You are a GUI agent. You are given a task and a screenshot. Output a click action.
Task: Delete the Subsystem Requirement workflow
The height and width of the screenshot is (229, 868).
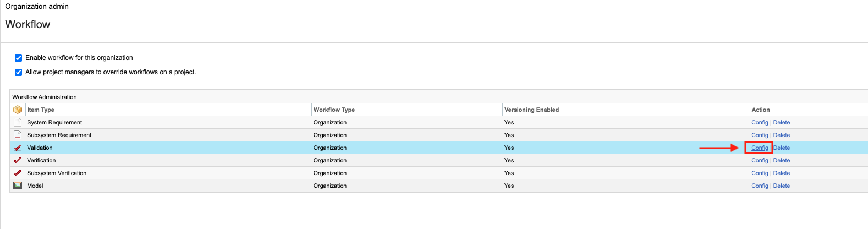click(x=782, y=135)
